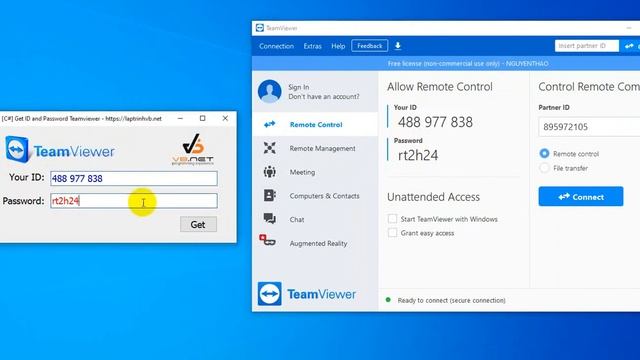640x360 pixels.
Task: Maximize the C# Get ID window
Action: [202, 118]
